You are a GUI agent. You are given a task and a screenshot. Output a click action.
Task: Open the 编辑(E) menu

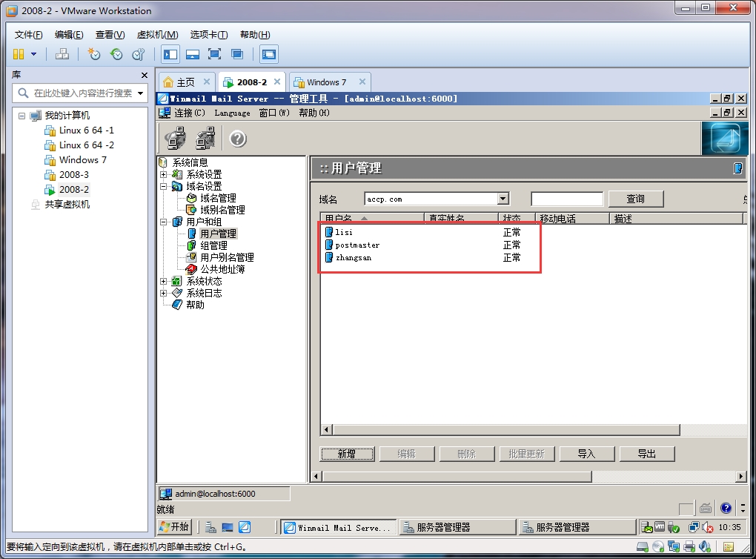[69, 35]
